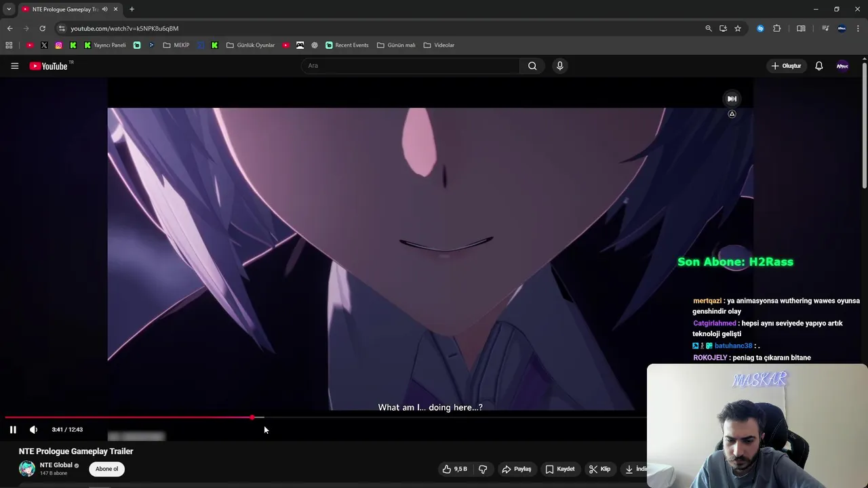Viewport: 868px width, 488px height.
Task: Open the tab search dropdown arrow
Action: click(9, 9)
